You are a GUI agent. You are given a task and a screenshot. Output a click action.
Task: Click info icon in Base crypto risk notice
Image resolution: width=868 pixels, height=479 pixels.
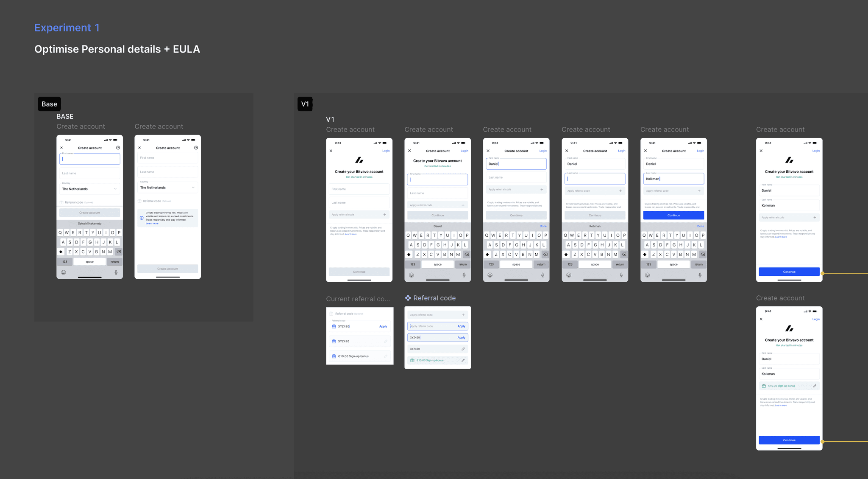coord(142,218)
